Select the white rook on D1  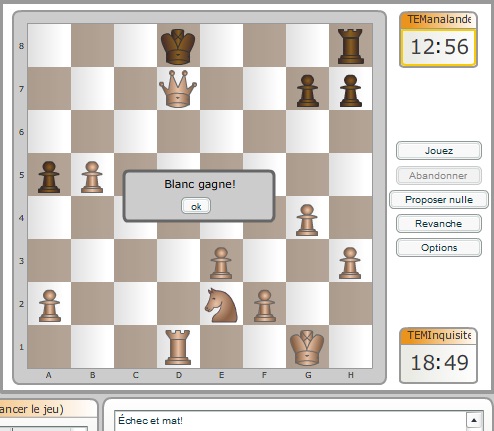pyautogui.click(x=178, y=347)
